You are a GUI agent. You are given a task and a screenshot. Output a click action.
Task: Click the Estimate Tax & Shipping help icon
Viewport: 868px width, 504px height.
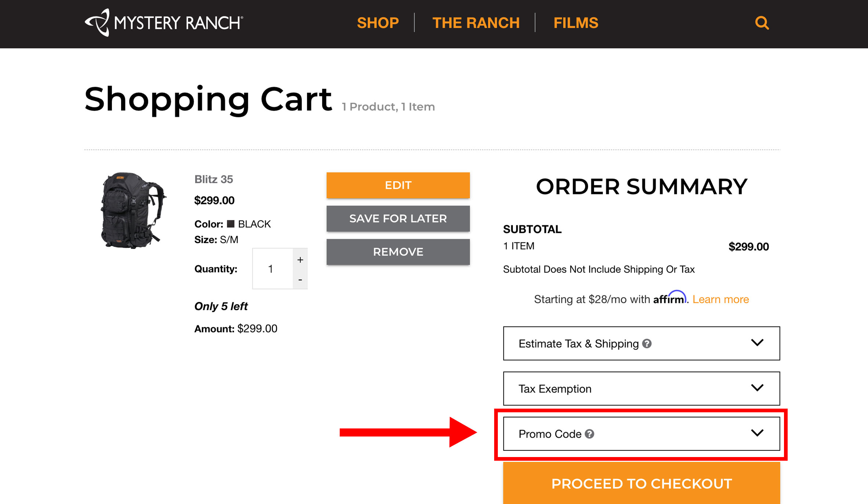[647, 344]
